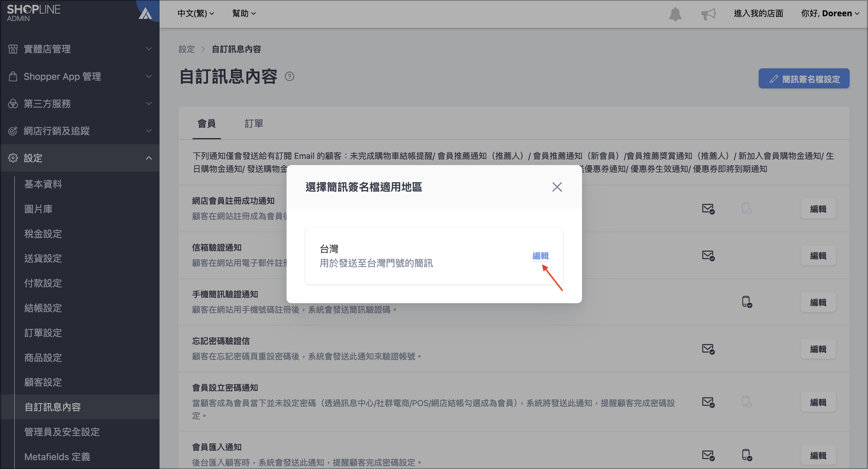Open 商品設定 in settings menu
868x469 pixels.
tap(43, 358)
